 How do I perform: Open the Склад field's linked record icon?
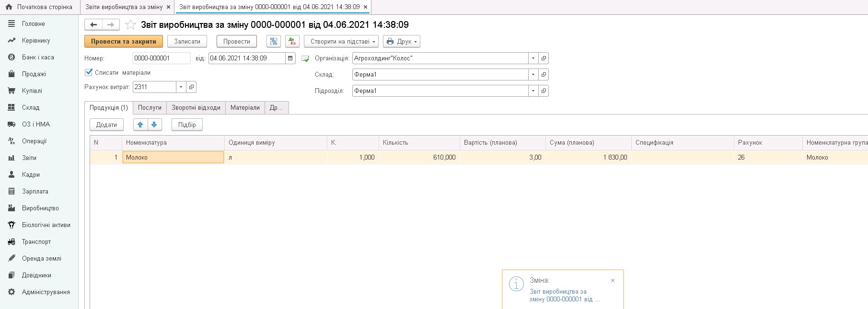click(544, 75)
